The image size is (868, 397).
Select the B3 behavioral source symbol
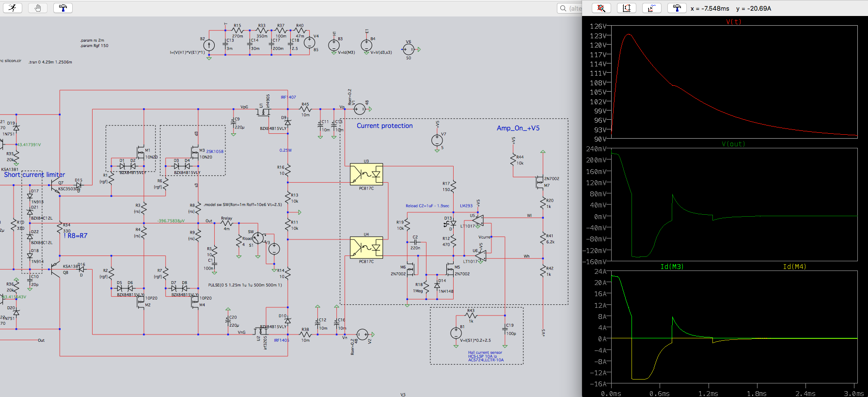coord(334,45)
